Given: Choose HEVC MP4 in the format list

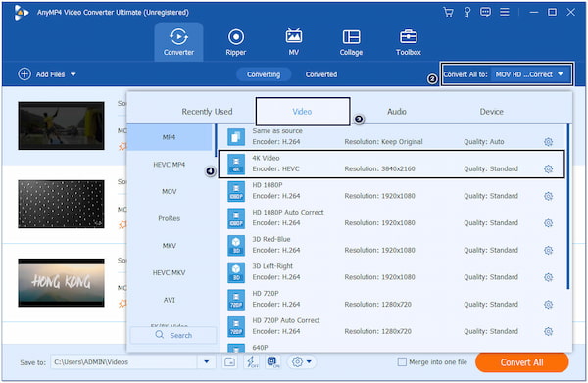Looking at the screenshot, I should (170, 165).
